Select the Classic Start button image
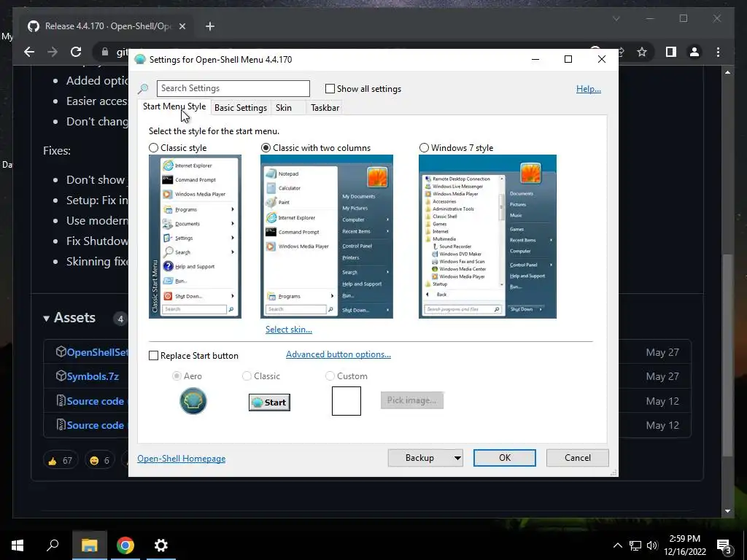The image size is (747, 560). [269, 402]
